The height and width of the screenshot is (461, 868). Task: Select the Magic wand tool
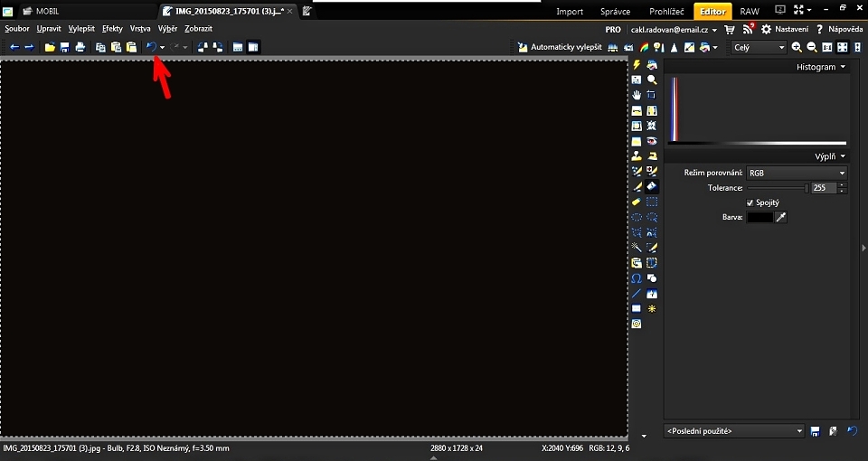point(637,247)
